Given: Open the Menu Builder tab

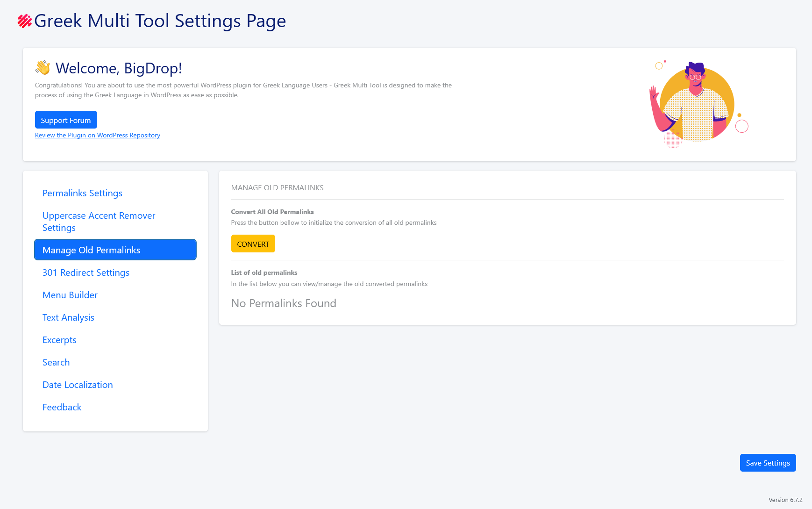Looking at the screenshot, I should (x=70, y=295).
